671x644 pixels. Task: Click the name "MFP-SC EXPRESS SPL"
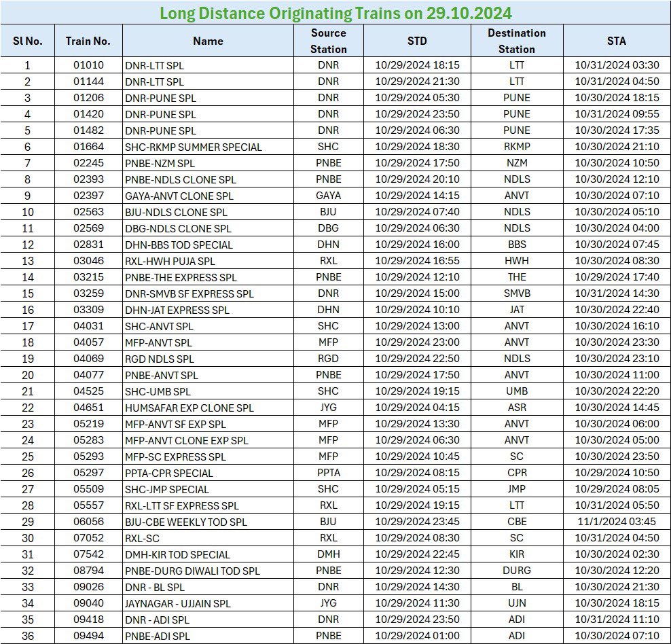click(x=175, y=457)
